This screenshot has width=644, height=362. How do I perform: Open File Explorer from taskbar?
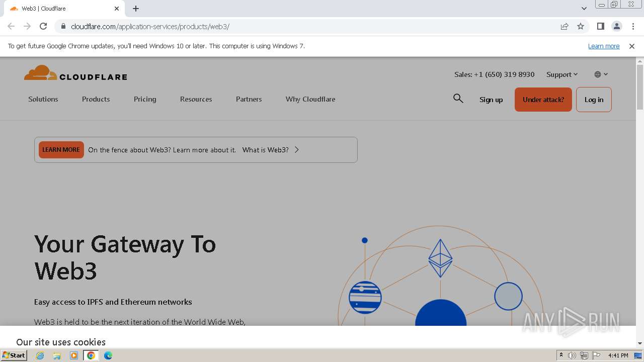click(x=57, y=355)
